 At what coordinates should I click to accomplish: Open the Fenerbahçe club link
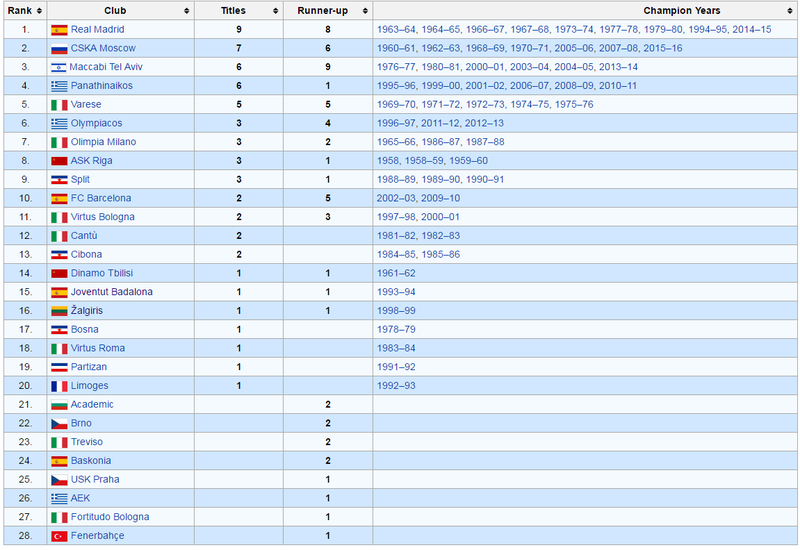click(97, 536)
